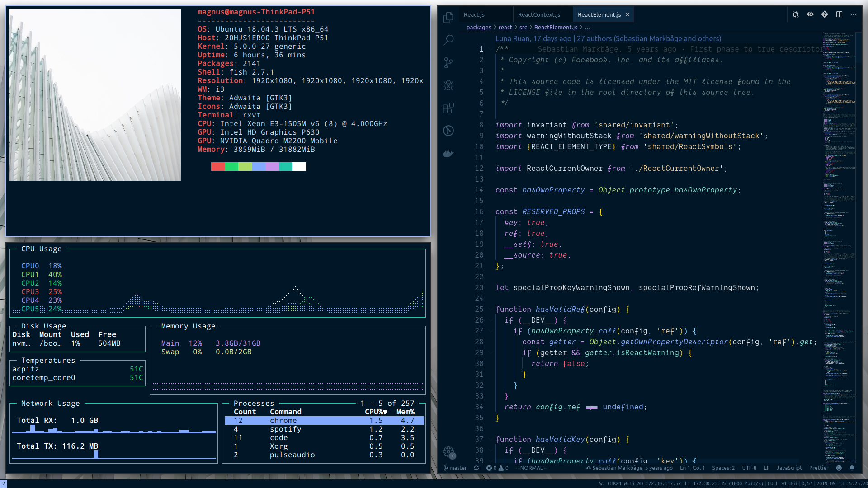Select the spotify process row in gotop
The image size is (868, 488).
point(324,429)
